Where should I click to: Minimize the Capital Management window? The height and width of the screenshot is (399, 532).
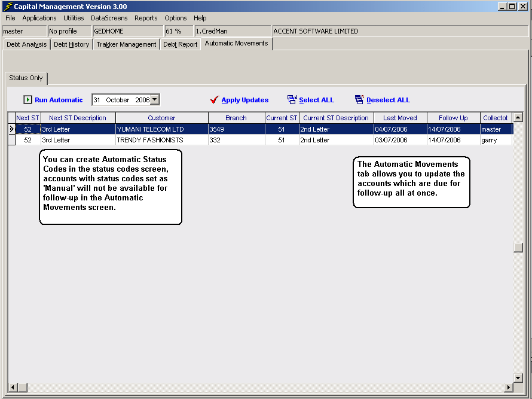[x=503, y=7]
